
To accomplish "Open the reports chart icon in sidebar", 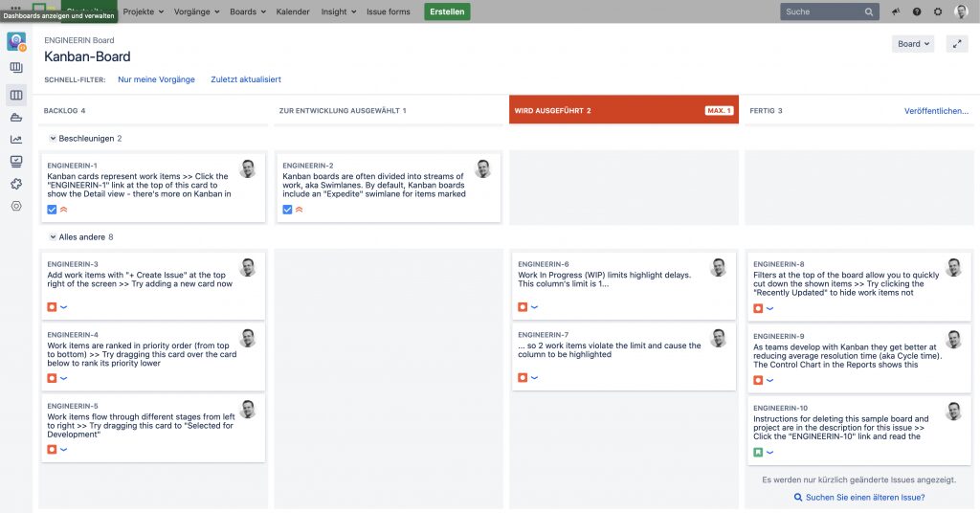I will click(16, 140).
